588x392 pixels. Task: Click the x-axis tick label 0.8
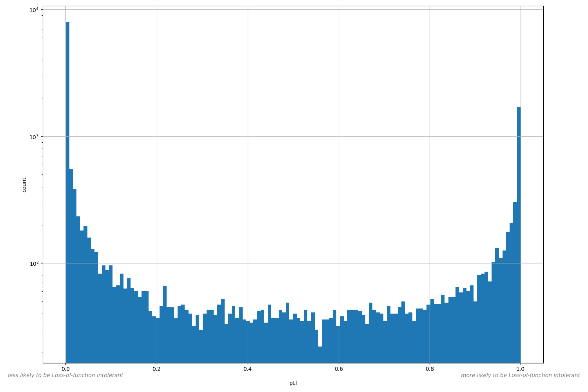[x=430, y=369]
